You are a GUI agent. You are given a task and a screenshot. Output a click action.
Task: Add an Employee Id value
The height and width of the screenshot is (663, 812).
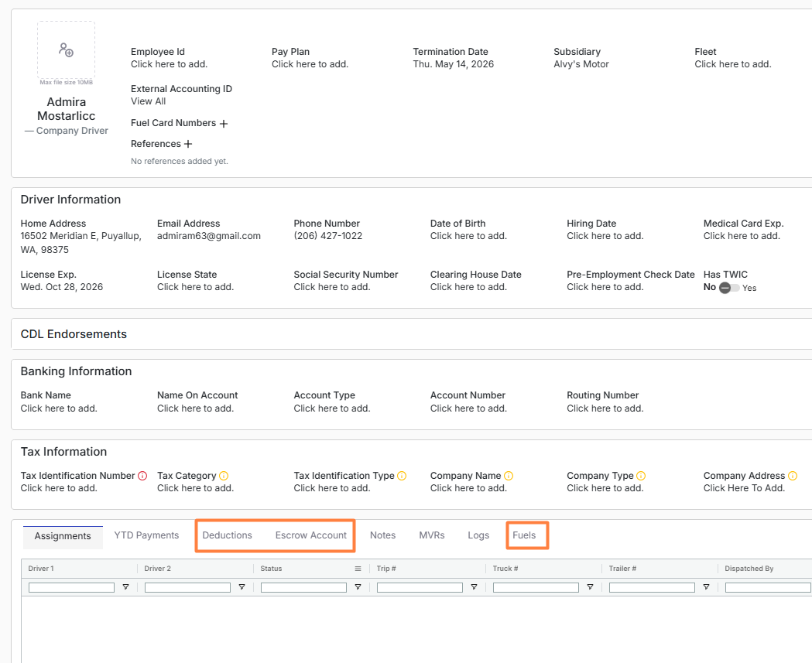(x=169, y=64)
